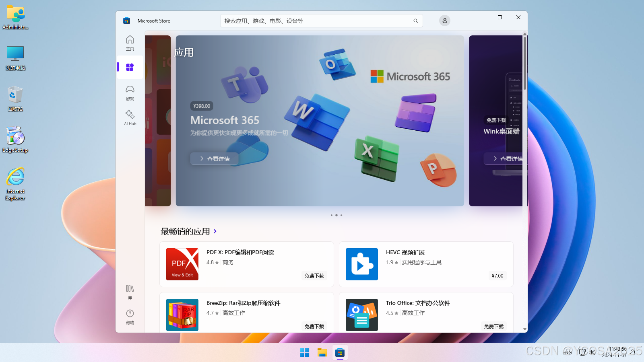Viewport: 644px width, 362px height.
Task: Click the Outlook icon in banner
Action: tap(337, 64)
